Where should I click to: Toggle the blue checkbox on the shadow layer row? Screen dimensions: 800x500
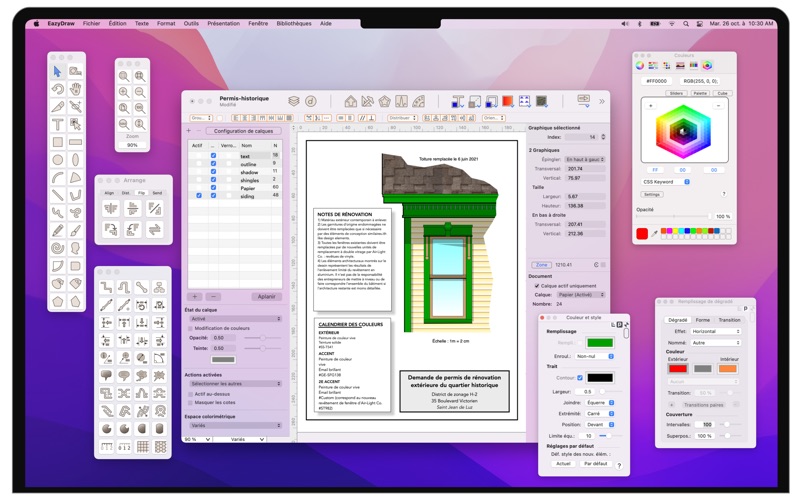(x=213, y=172)
